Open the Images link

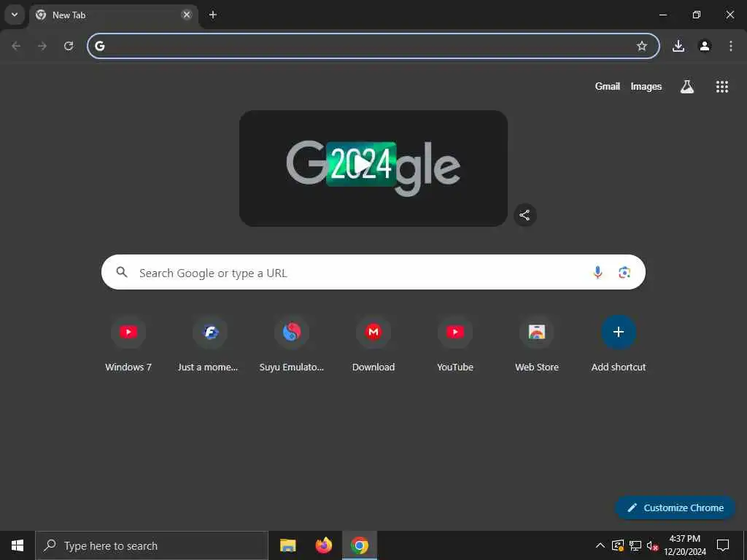pyautogui.click(x=646, y=86)
